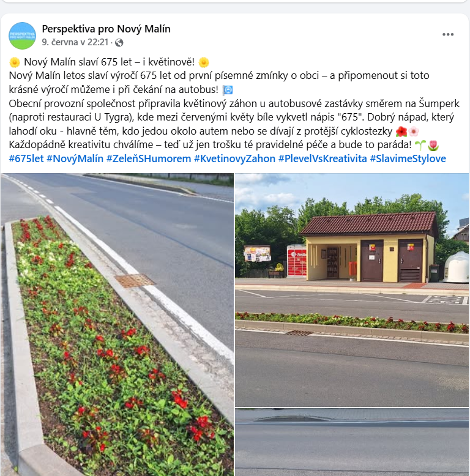Screen dimensions: 470x476
Task: Open the post timestamp 9. června v 22:21
Action: (75, 42)
